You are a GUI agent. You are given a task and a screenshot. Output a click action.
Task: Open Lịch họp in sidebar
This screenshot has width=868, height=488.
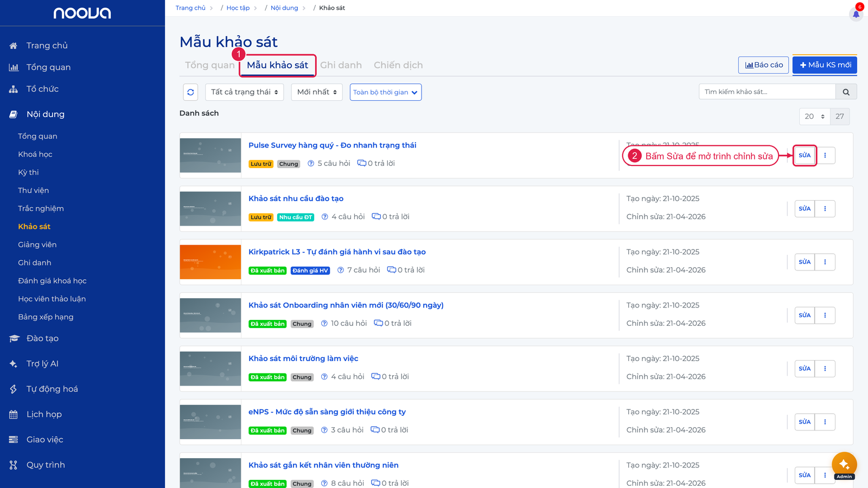pyautogui.click(x=44, y=414)
